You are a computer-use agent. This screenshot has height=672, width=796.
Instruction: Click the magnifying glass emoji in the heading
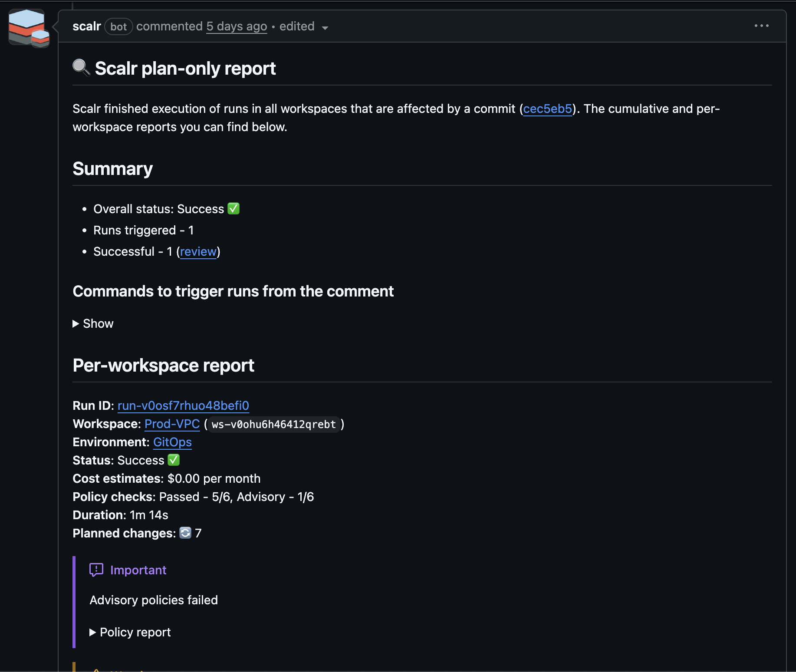82,68
